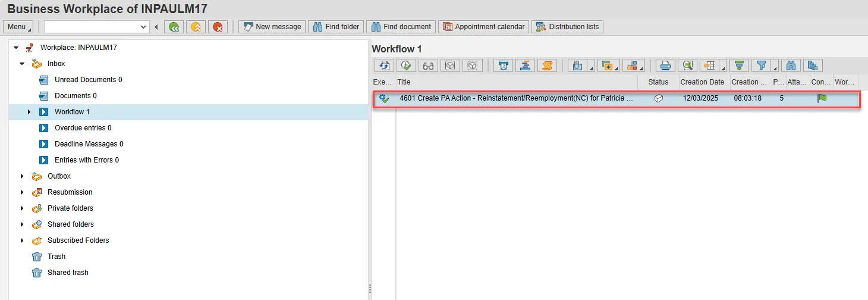This screenshot has width=868, height=300.
Task: Select the 4601 Create PA Action workflow title
Action: pos(516,98)
